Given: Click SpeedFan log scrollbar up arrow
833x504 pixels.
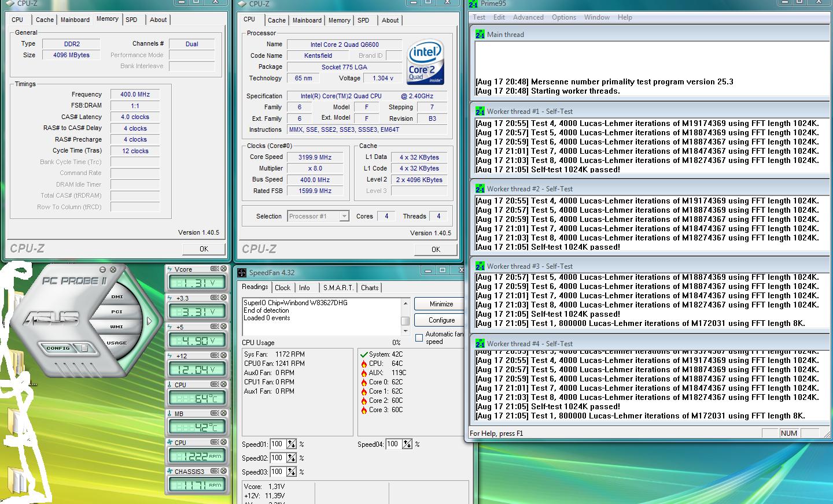Looking at the screenshot, I should 405,303.
